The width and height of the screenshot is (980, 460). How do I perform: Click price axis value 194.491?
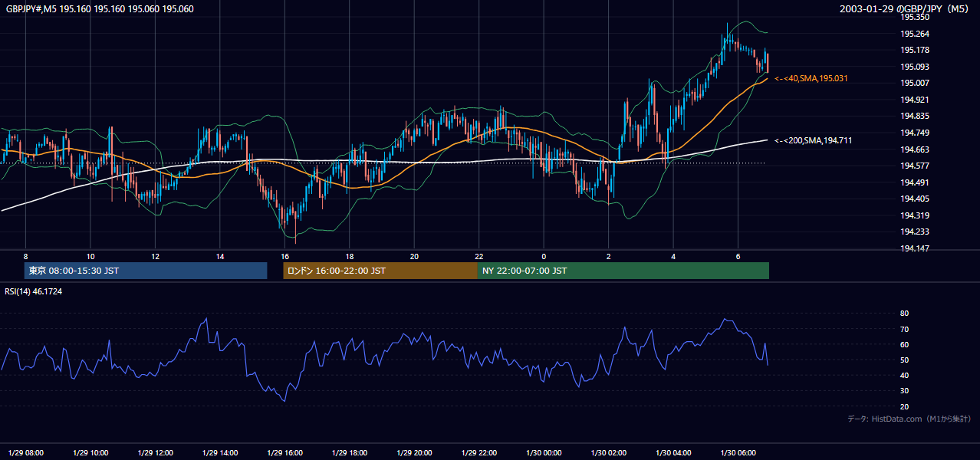click(915, 182)
